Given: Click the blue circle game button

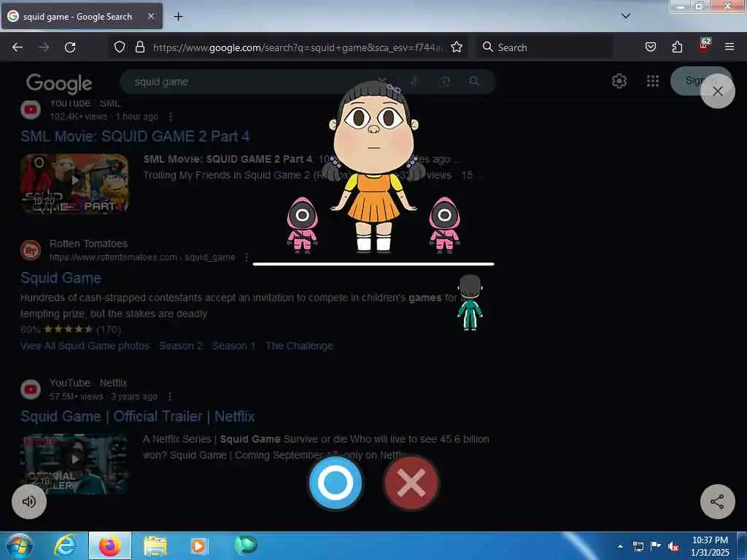Looking at the screenshot, I should [336, 483].
